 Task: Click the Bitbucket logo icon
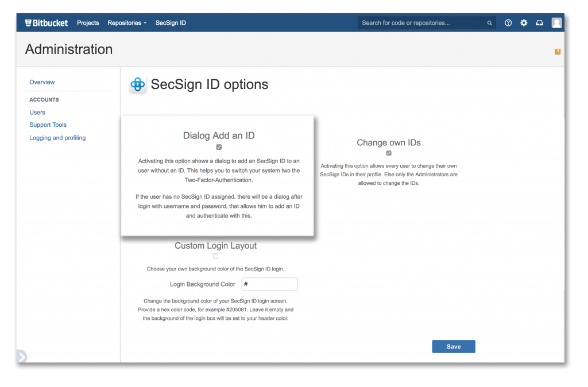point(29,22)
